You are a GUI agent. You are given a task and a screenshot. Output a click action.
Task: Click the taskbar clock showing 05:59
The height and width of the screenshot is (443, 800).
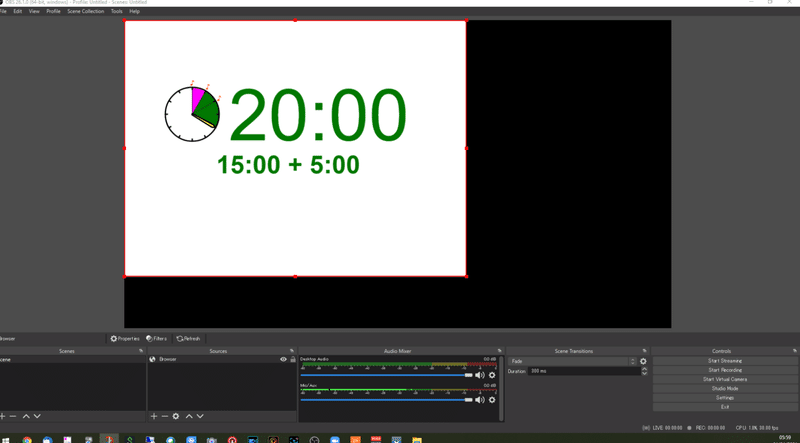pos(785,438)
